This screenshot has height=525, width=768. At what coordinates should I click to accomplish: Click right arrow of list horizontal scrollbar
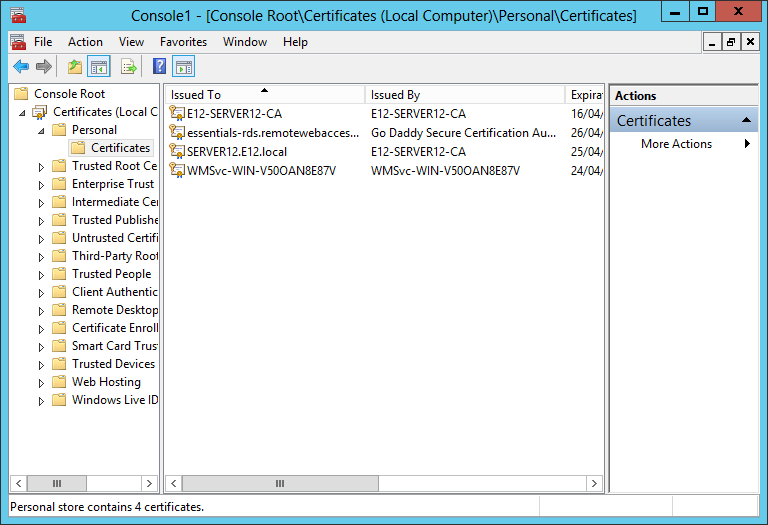(595, 484)
